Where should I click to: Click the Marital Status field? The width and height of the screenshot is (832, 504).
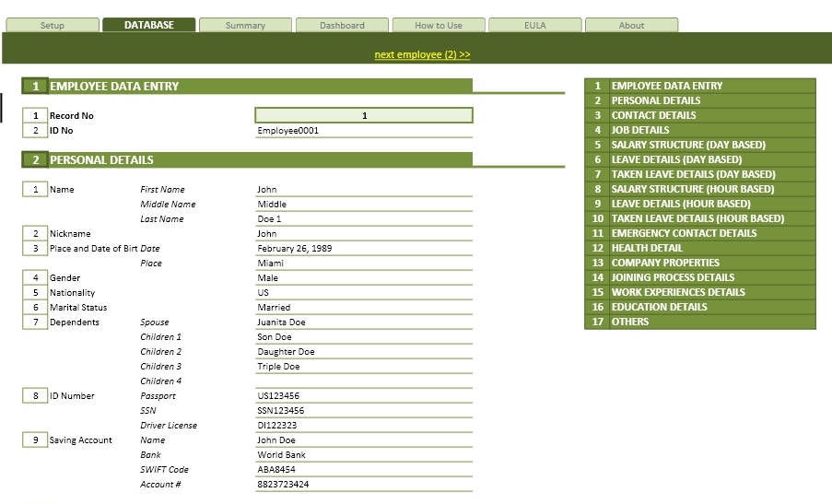pyautogui.click(x=364, y=308)
